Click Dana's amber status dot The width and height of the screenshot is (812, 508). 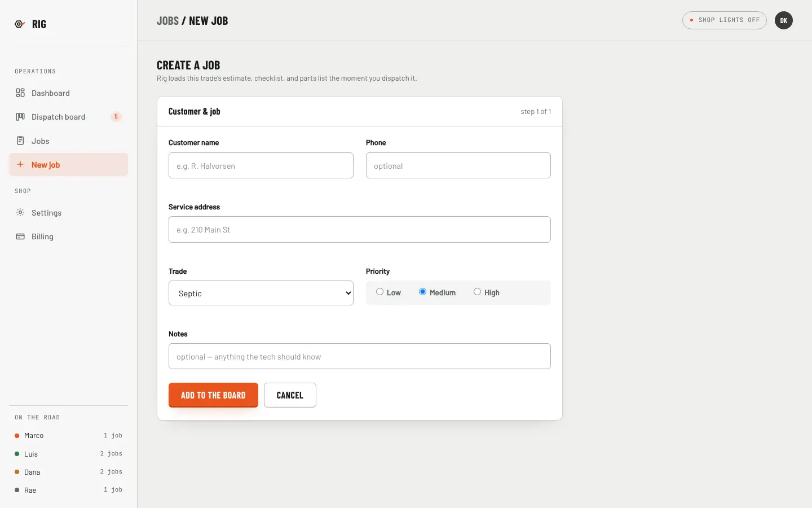pos(17,472)
